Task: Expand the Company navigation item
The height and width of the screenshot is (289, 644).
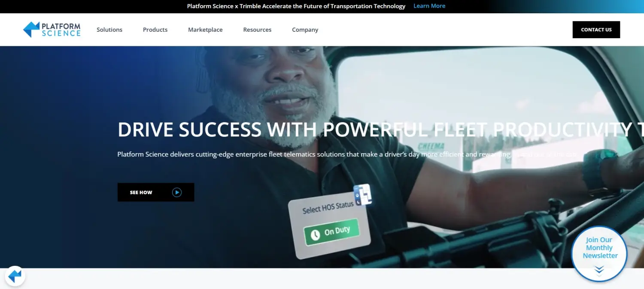Action: point(305,30)
